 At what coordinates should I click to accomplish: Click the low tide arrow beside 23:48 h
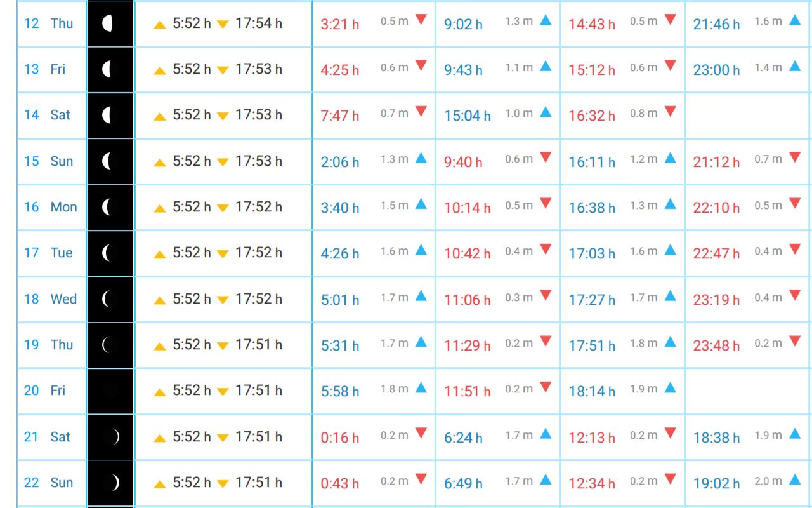click(794, 342)
